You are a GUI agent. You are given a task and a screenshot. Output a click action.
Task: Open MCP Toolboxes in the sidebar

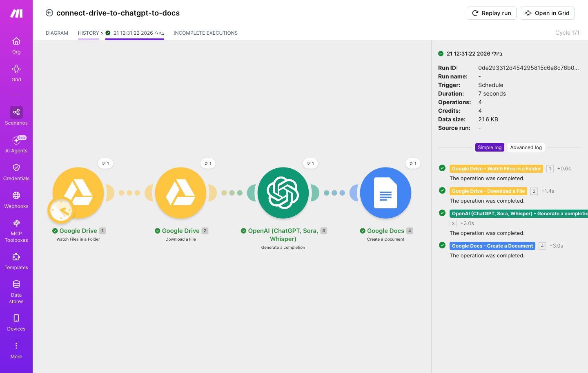point(16,231)
